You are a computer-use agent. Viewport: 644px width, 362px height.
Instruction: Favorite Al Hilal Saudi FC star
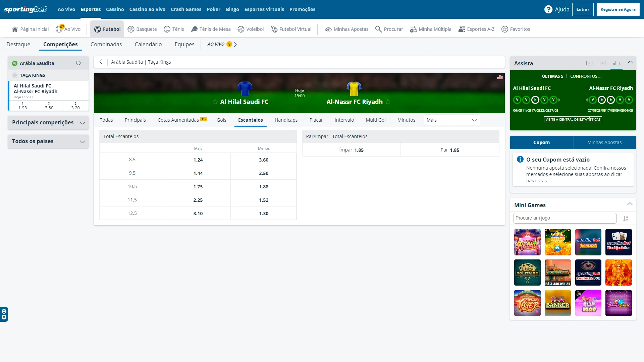215,102
